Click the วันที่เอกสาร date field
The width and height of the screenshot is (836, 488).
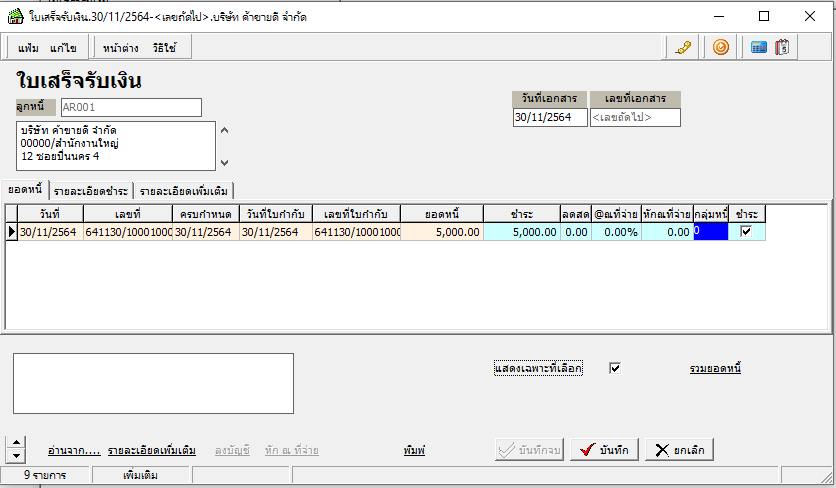[x=549, y=117]
